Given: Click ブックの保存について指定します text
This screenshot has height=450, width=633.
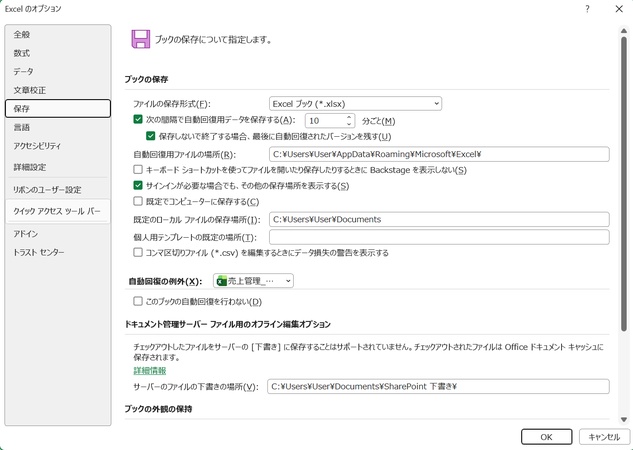Looking at the screenshot, I should click(x=213, y=40).
